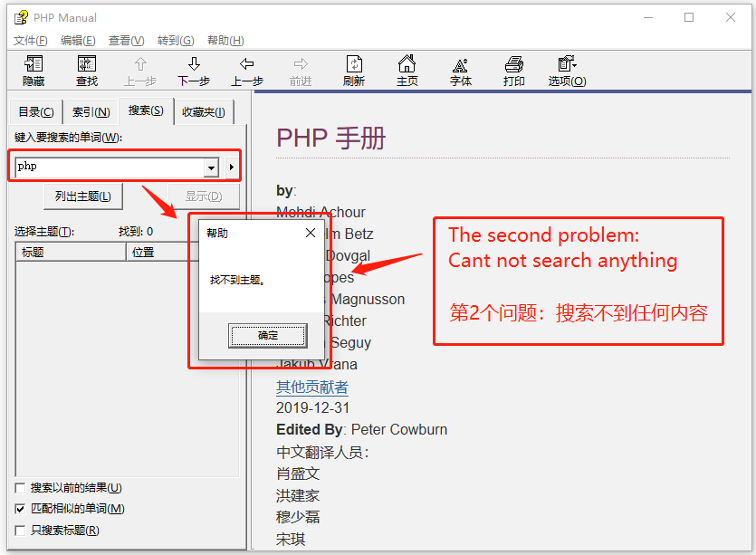Click the Edited By: Peter Cowburn text
The width and height of the screenshot is (756, 555).
click(361, 430)
